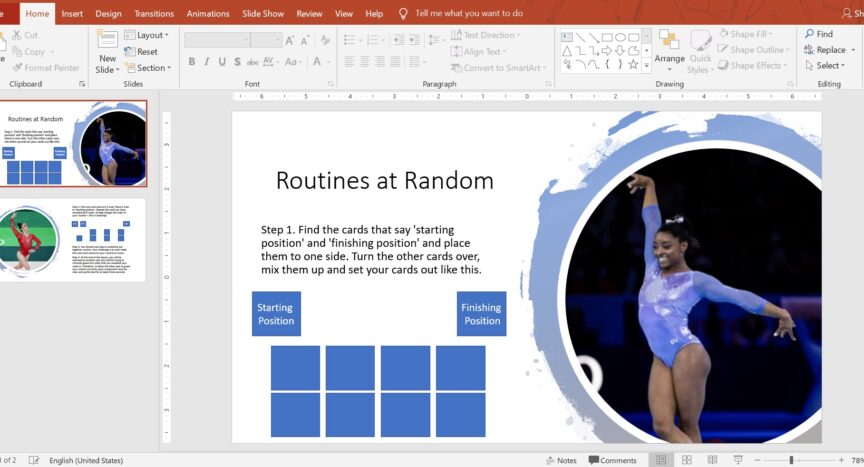
Task: Click the Reset slide button
Action: (x=141, y=52)
